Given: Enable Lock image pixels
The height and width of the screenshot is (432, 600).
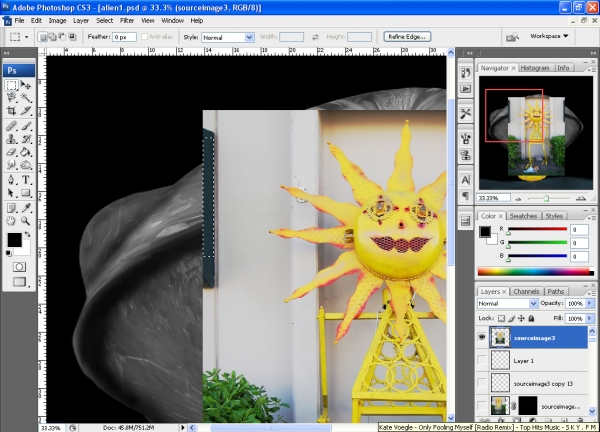Looking at the screenshot, I should 511,318.
